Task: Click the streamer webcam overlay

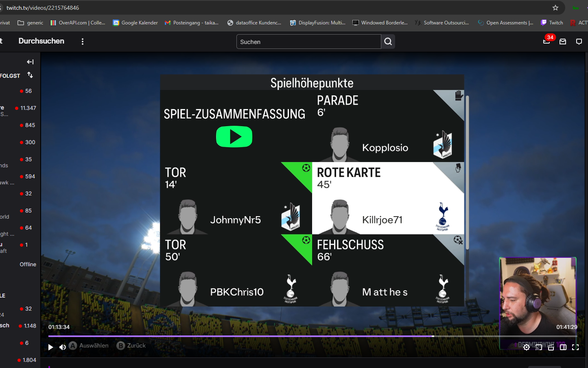Action: (538, 303)
